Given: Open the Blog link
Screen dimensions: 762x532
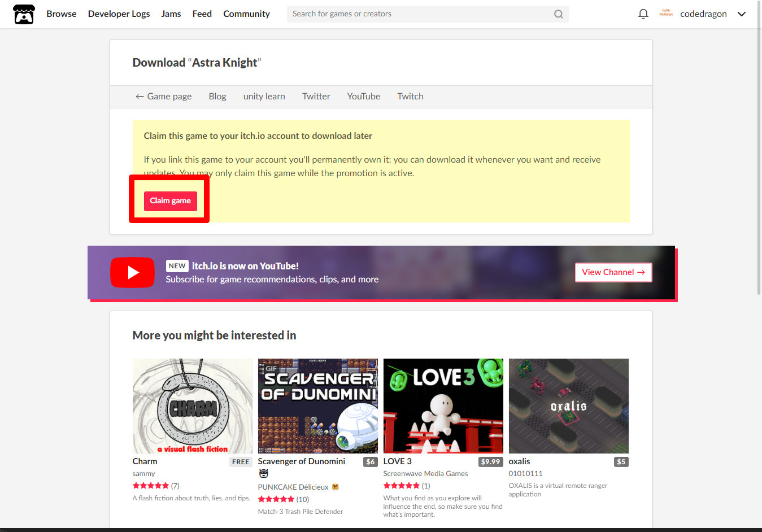Looking at the screenshot, I should click(x=217, y=97).
